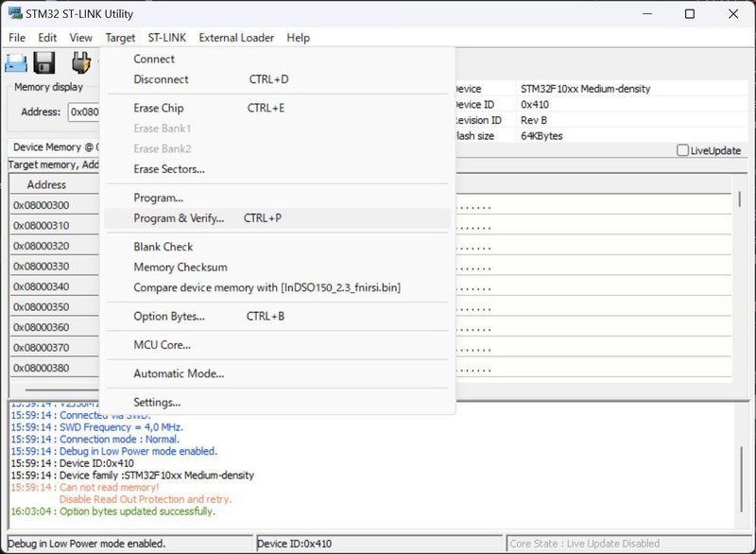Open MCU Core... menu entry
The height and width of the screenshot is (554, 756).
tap(278, 345)
